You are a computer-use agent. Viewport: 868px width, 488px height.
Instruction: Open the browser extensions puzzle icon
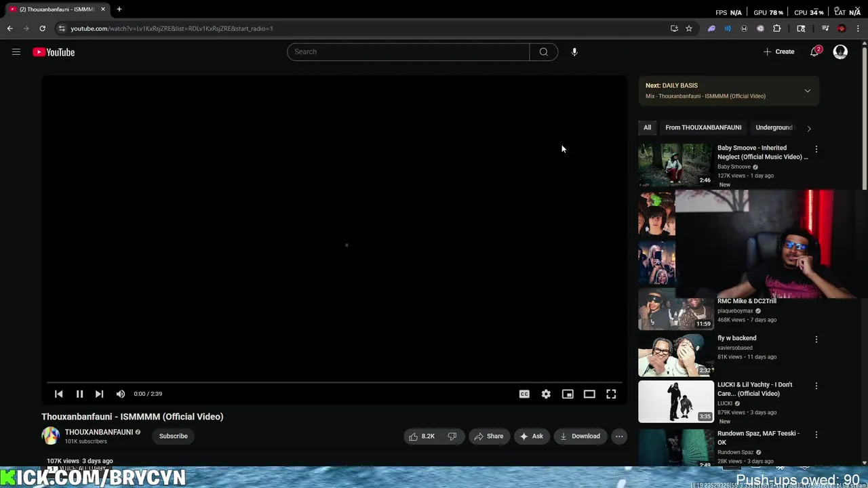(776, 28)
